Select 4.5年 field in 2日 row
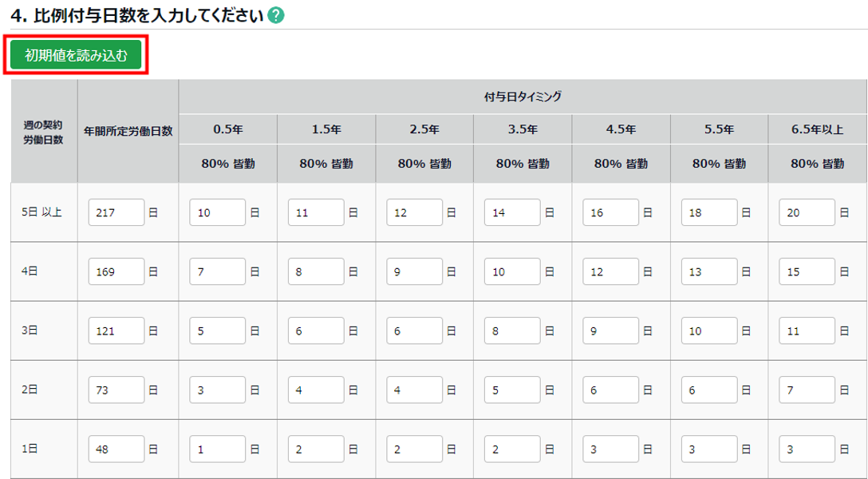Image resolution: width=868 pixels, height=479 pixels. coord(611,390)
